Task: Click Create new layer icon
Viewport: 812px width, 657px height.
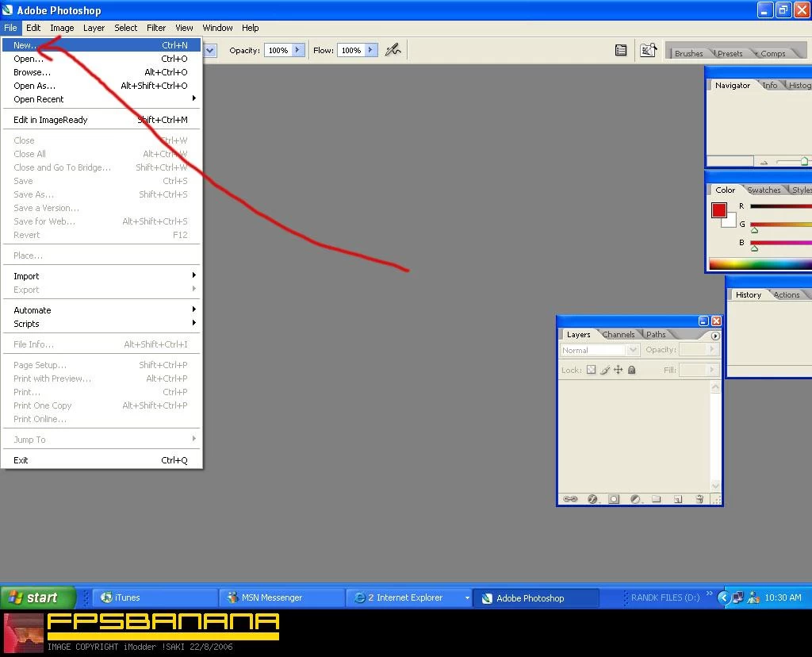Action: click(x=678, y=499)
